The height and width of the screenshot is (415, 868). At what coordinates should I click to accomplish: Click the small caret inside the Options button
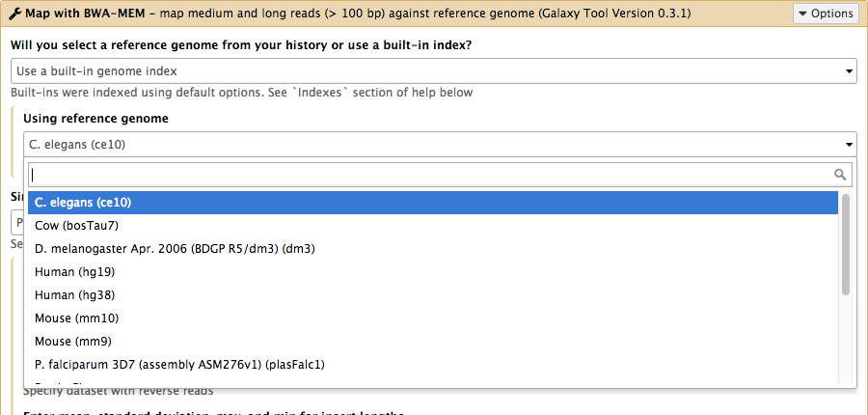(x=803, y=14)
